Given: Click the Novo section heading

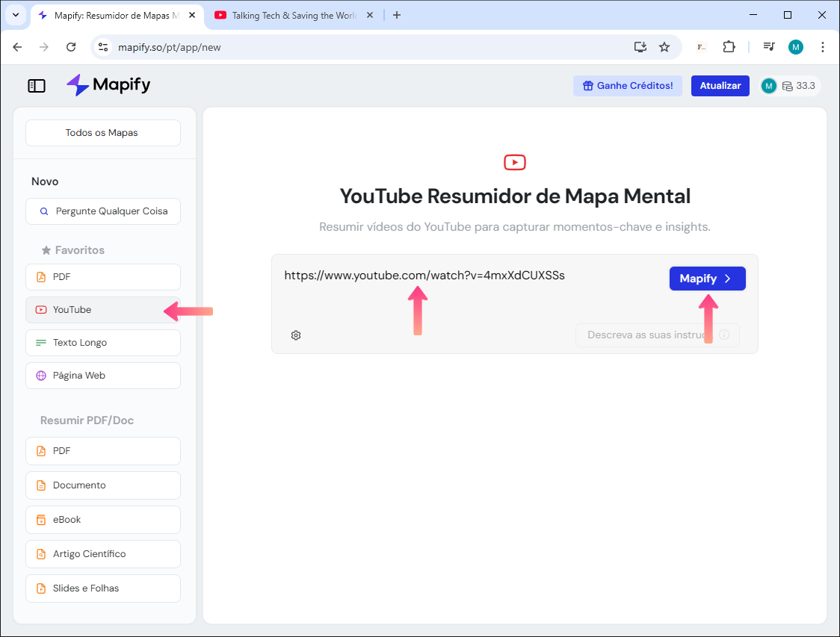Looking at the screenshot, I should pyautogui.click(x=45, y=181).
